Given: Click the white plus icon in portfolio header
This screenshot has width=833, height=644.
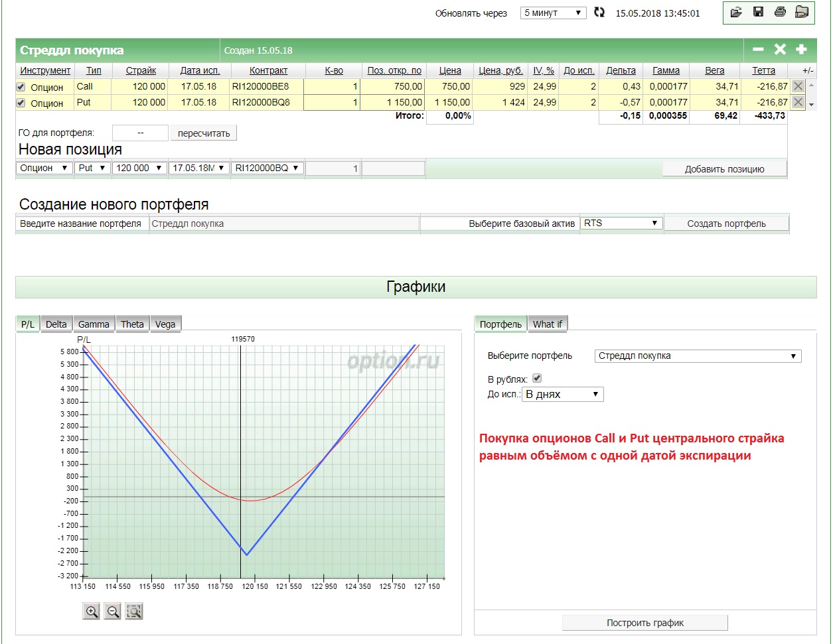Looking at the screenshot, I should 801,49.
